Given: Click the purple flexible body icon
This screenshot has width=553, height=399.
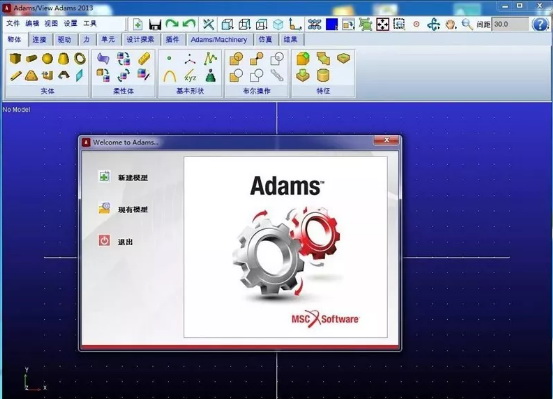Looking at the screenshot, I should point(103,58).
